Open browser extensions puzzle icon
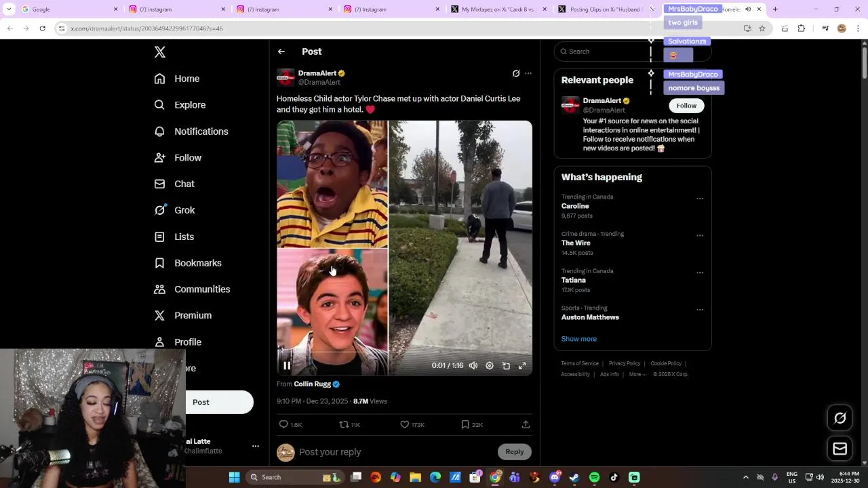Viewport: 868px width, 488px height. click(x=801, y=28)
